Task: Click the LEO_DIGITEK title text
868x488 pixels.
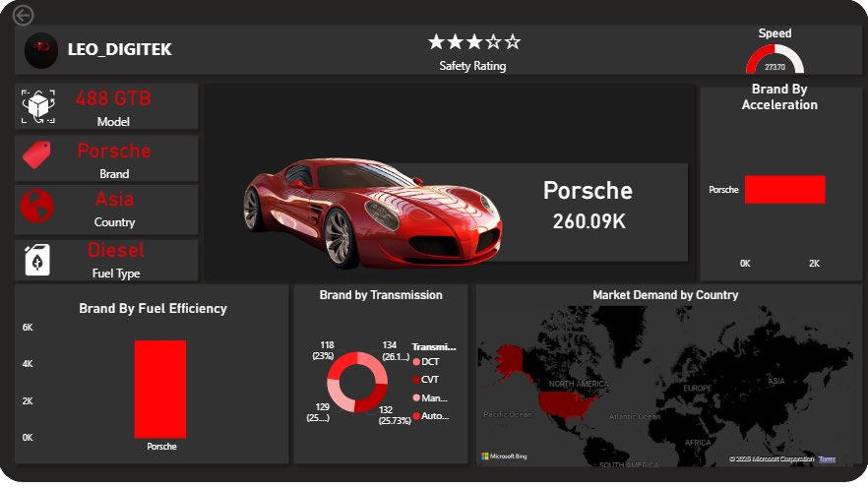Action: pyautogui.click(x=120, y=50)
